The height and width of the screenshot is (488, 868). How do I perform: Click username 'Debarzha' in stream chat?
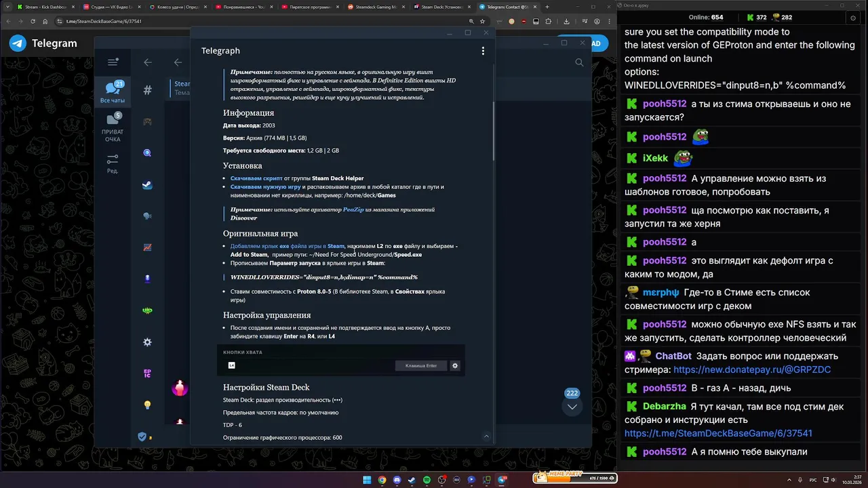(x=665, y=406)
